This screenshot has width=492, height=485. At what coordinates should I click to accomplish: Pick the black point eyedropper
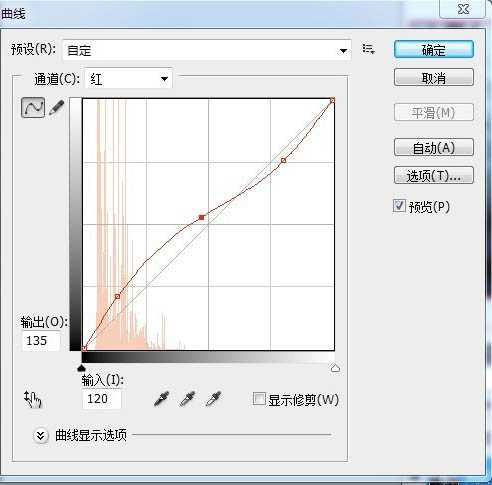(x=162, y=399)
